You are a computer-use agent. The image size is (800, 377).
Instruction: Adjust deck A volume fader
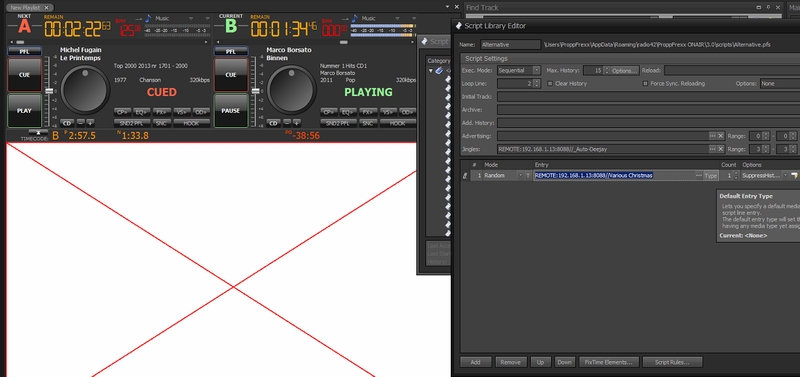pyautogui.click(x=49, y=91)
